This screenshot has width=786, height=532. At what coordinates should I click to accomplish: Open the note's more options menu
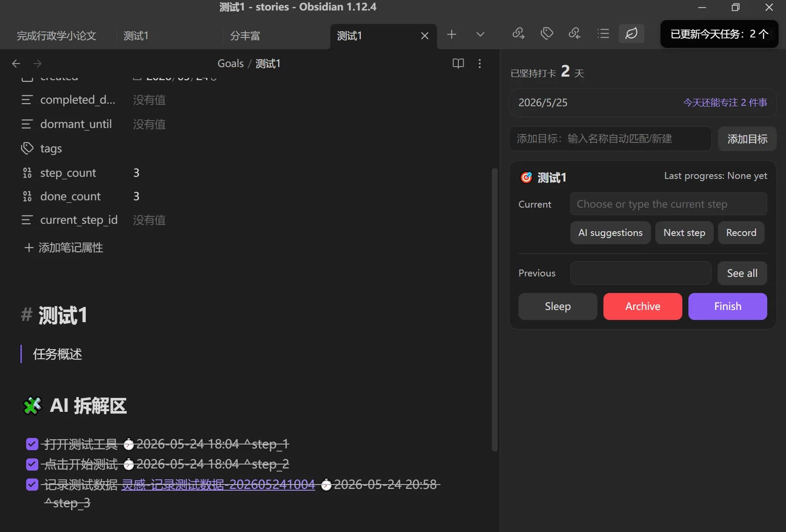480,64
